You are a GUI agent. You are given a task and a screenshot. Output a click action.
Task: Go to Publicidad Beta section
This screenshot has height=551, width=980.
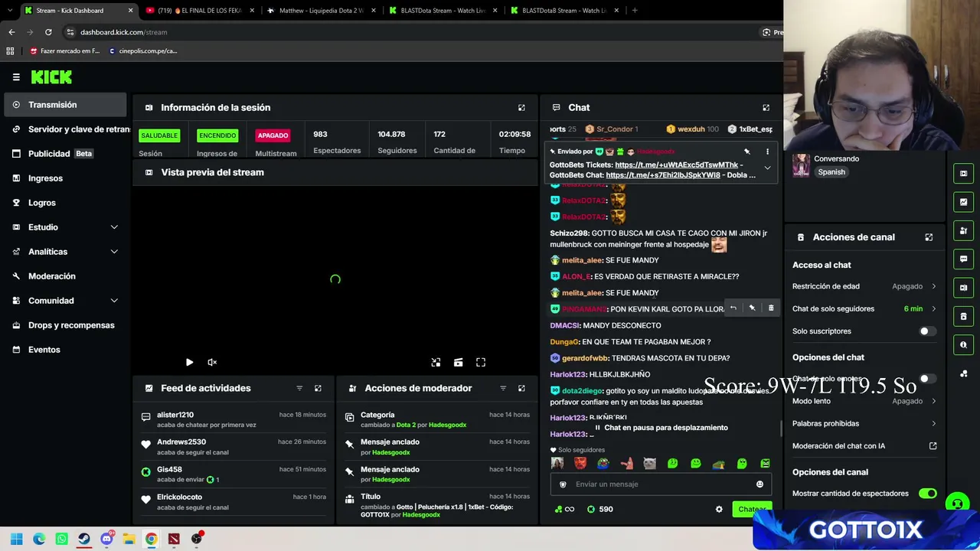click(x=65, y=154)
